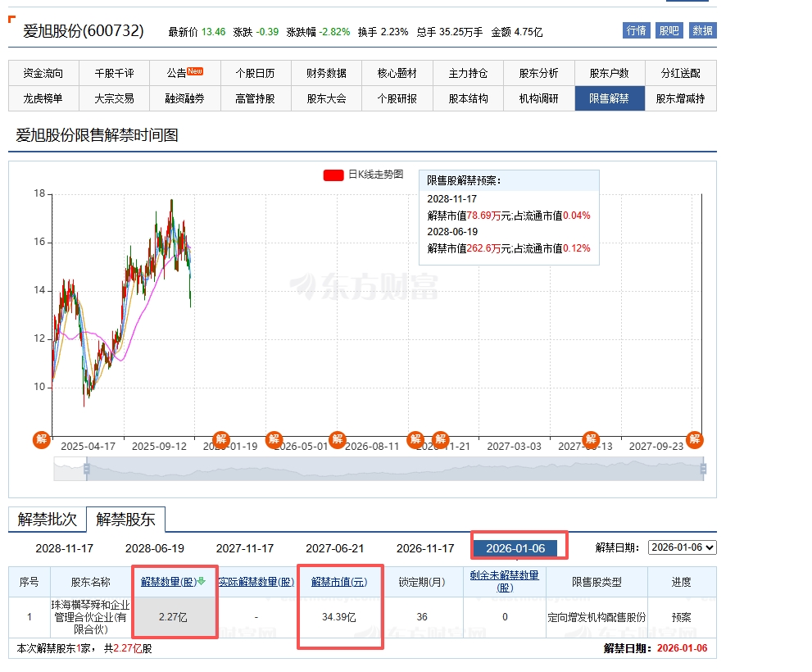Open the 高管持股 tab
812x672 pixels.
pos(256,98)
